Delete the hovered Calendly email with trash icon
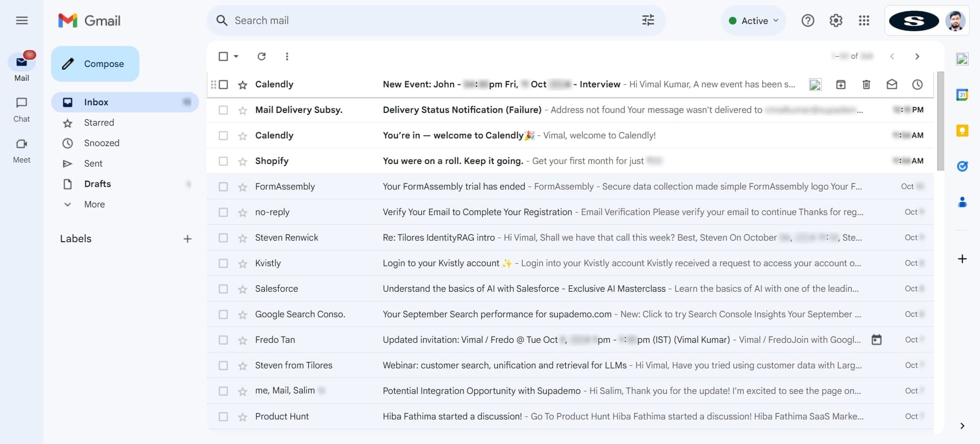Viewport: 980px width, 444px height. (x=866, y=84)
